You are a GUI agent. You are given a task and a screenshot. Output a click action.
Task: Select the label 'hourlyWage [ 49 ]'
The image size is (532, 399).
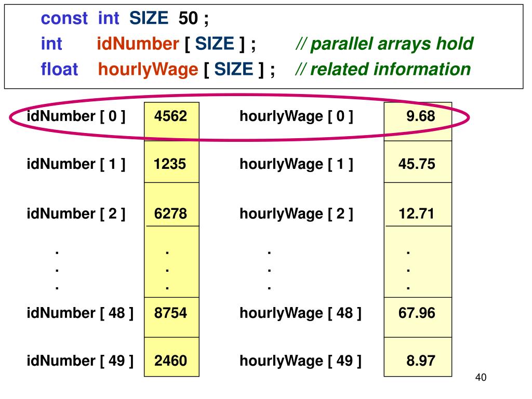pos(300,361)
